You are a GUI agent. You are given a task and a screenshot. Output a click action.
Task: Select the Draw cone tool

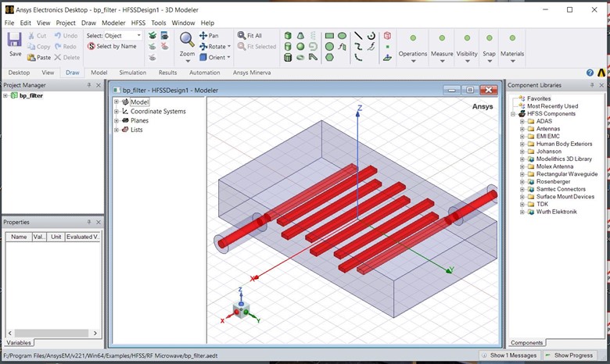point(300,36)
